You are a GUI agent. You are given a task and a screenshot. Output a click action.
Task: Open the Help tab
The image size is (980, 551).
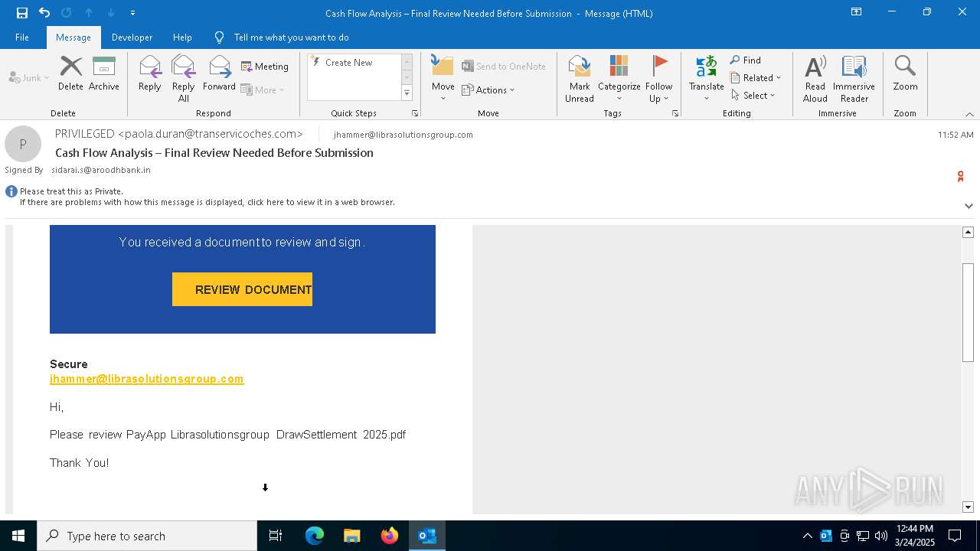pos(182,37)
